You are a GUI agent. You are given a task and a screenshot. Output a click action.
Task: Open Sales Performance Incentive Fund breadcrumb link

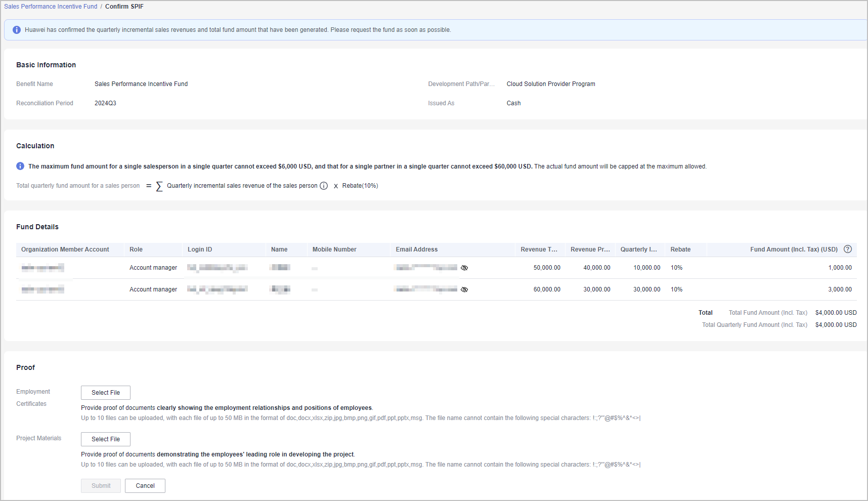click(x=51, y=7)
